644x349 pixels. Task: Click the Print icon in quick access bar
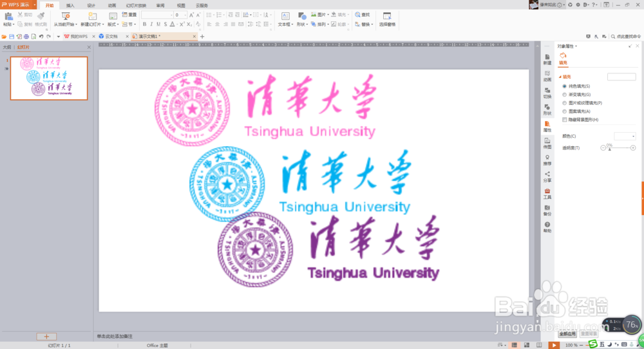click(26, 37)
